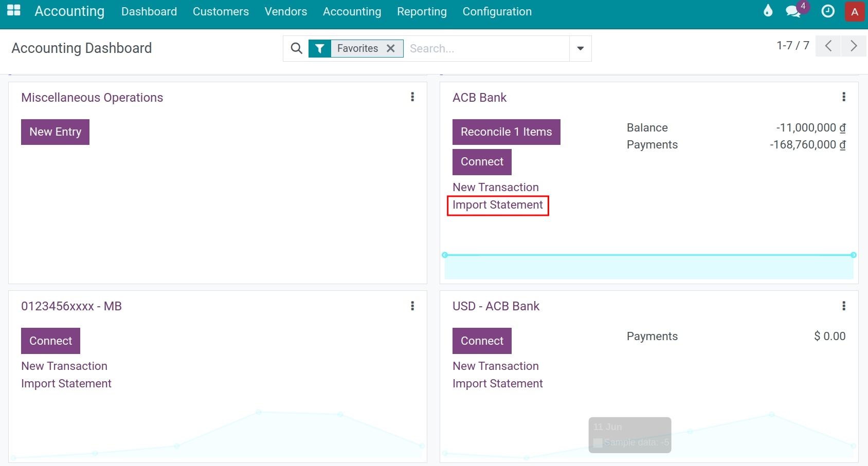
Task: Click the ACB Bank Balance label
Action: [x=647, y=127]
